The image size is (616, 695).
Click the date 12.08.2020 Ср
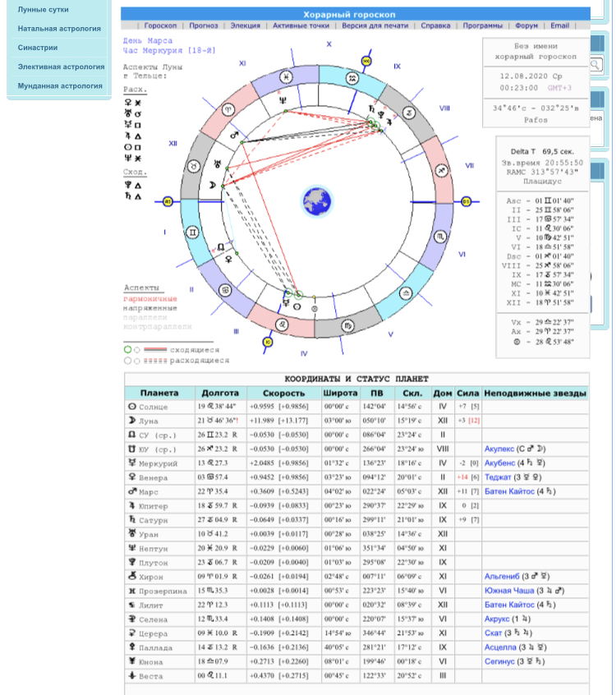tap(531, 76)
